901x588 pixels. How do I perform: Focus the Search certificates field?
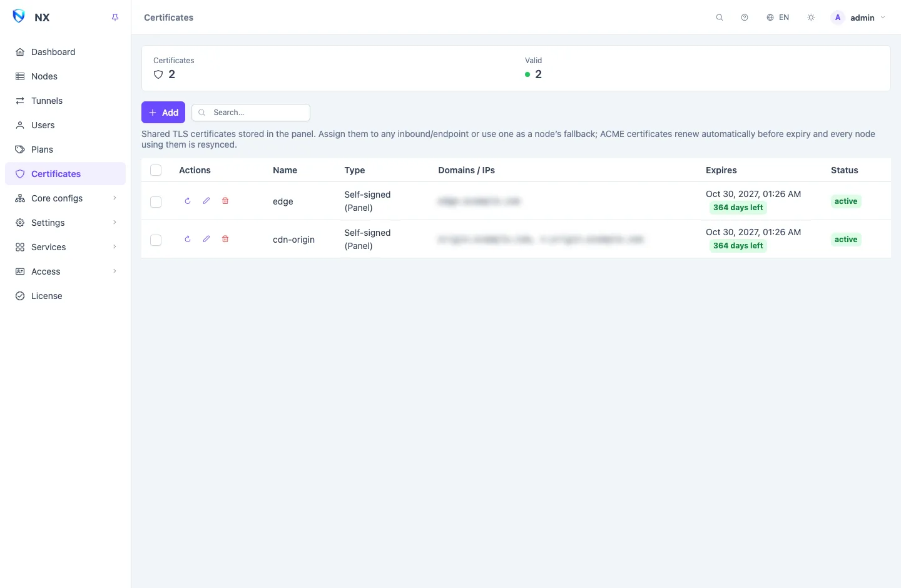tap(251, 113)
